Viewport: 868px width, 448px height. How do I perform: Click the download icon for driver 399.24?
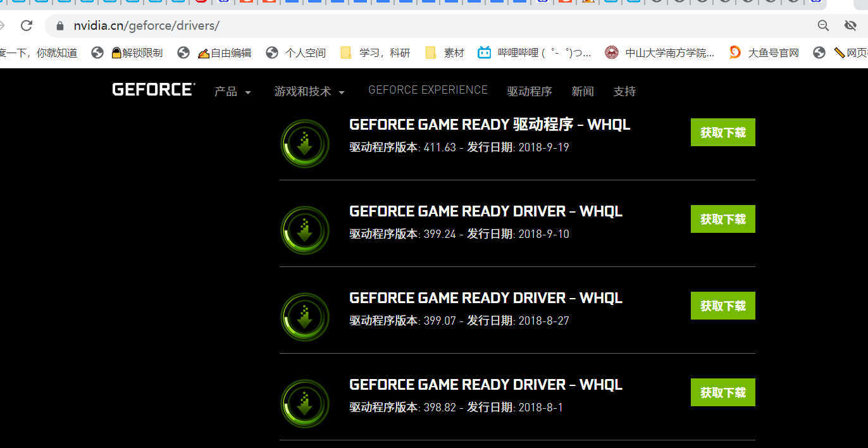pos(305,230)
